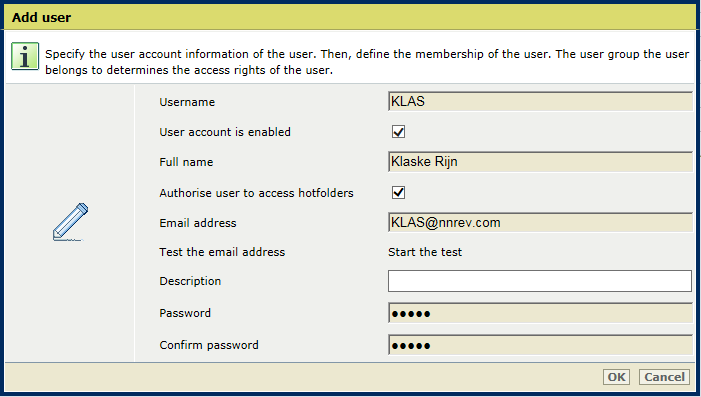Toggle Authorise user to access hotfolders checkbox
This screenshot has height=397, width=701.
click(x=398, y=193)
